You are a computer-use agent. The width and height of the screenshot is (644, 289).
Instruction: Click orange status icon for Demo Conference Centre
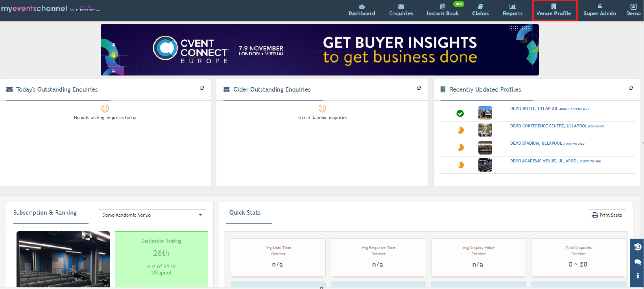(x=460, y=130)
